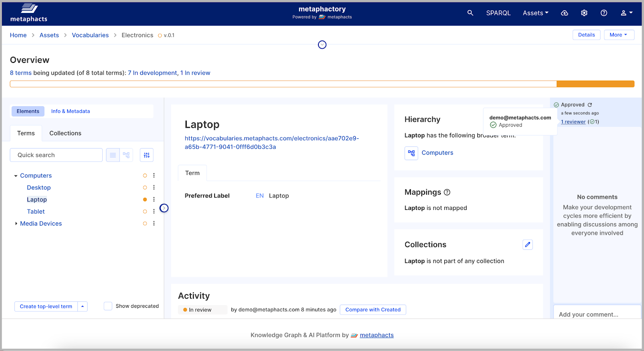Click the search magnifier icon in header
This screenshot has height=351, width=644.
(470, 13)
